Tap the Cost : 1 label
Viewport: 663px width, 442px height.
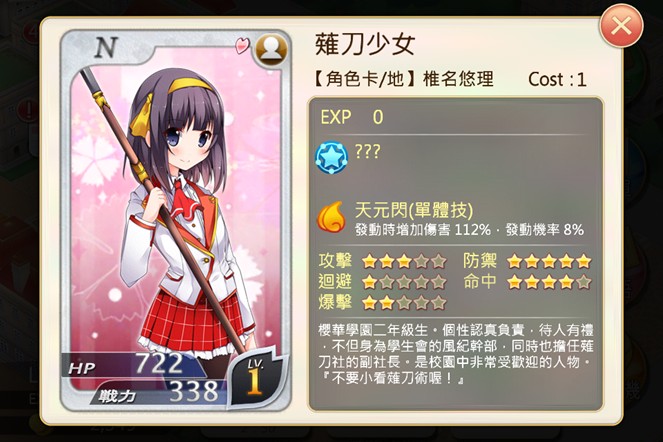[x=557, y=80]
